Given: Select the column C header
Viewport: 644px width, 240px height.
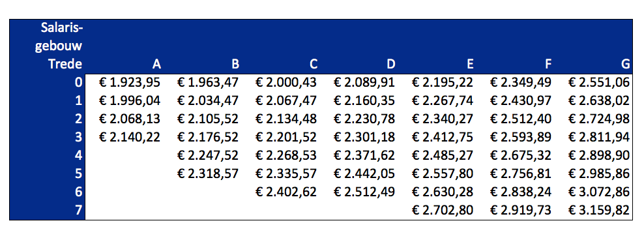Looking at the screenshot, I should click(314, 64).
